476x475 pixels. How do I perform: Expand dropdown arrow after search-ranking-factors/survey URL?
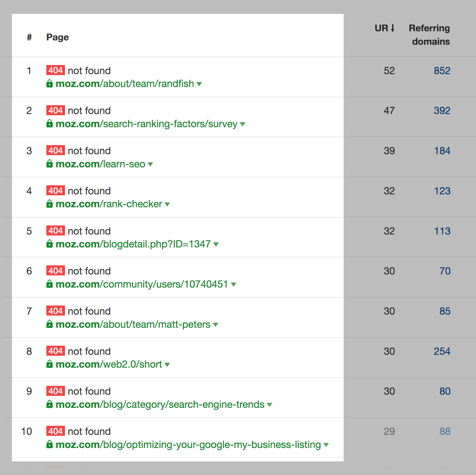(243, 124)
